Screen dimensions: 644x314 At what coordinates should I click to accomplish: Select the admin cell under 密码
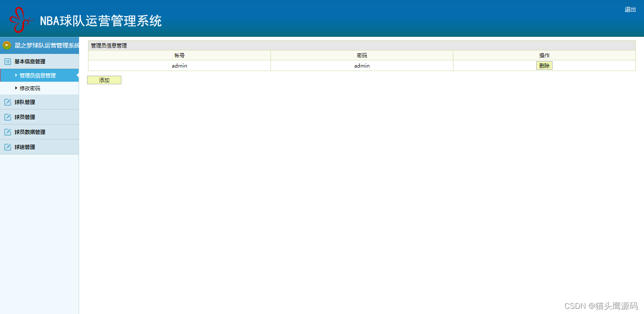[x=362, y=66]
